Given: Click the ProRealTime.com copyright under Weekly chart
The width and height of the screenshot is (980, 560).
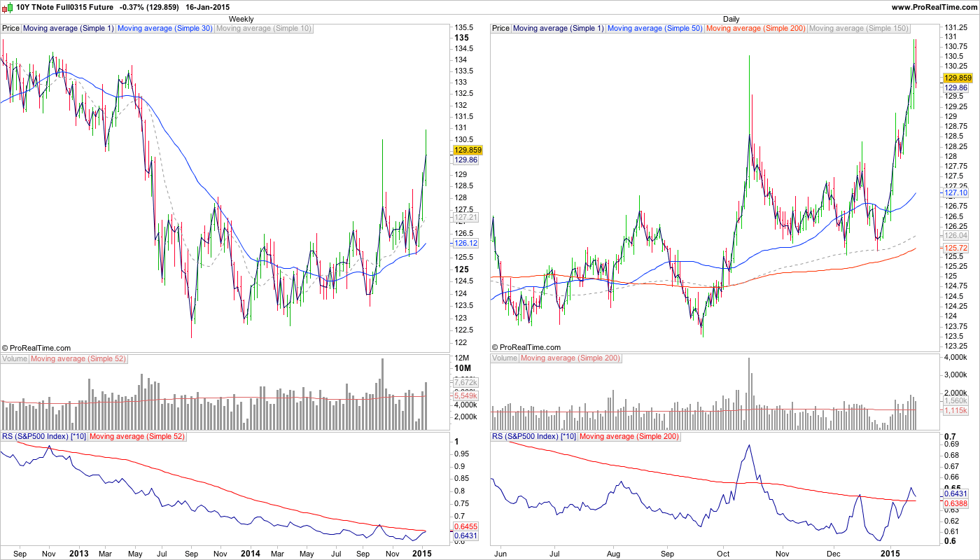Looking at the screenshot, I should tap(36, 347).
